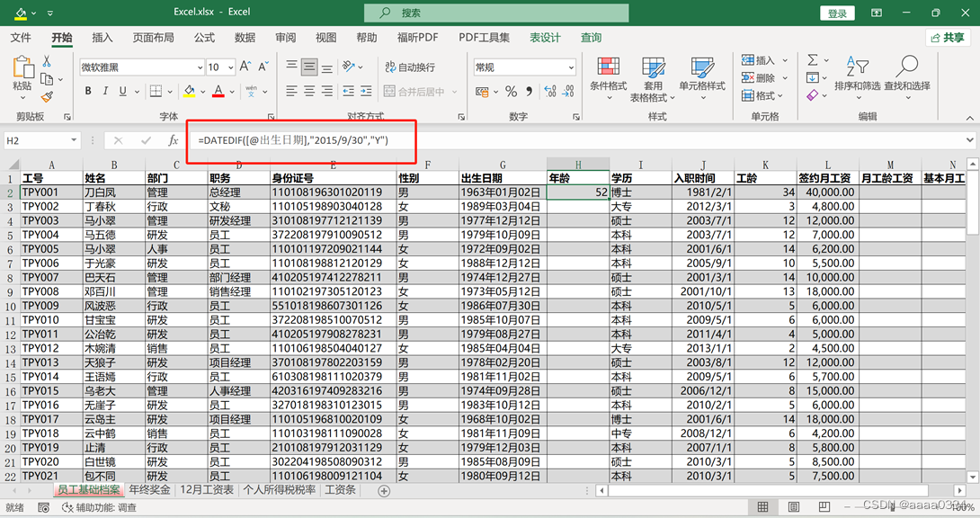Apply comma style number format

(x=529, y=91)
